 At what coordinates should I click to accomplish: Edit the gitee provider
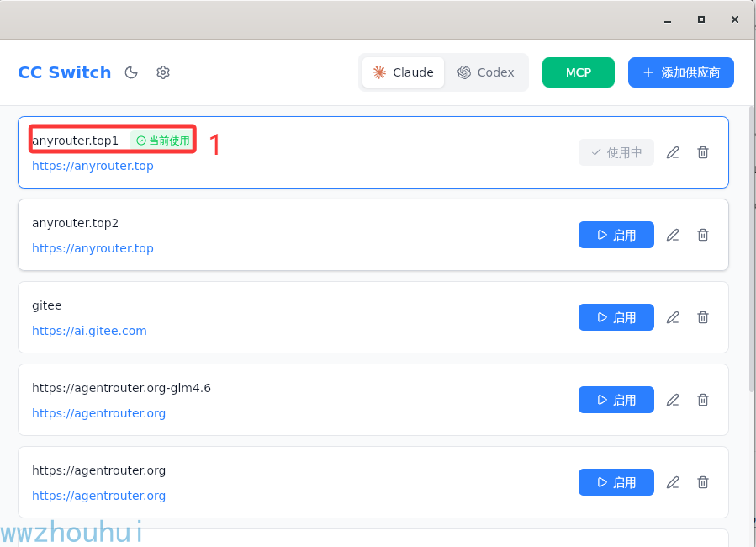673,317
